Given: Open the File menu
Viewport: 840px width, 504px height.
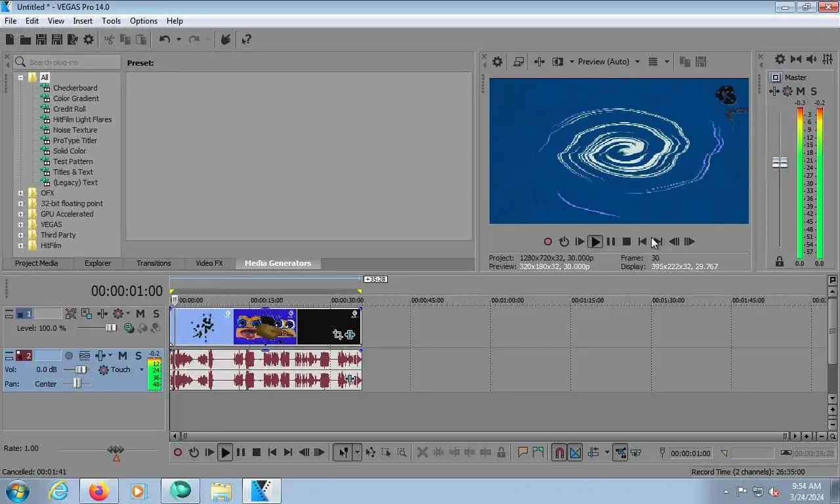Looking at the screenshot, I should tap(10, 21).
